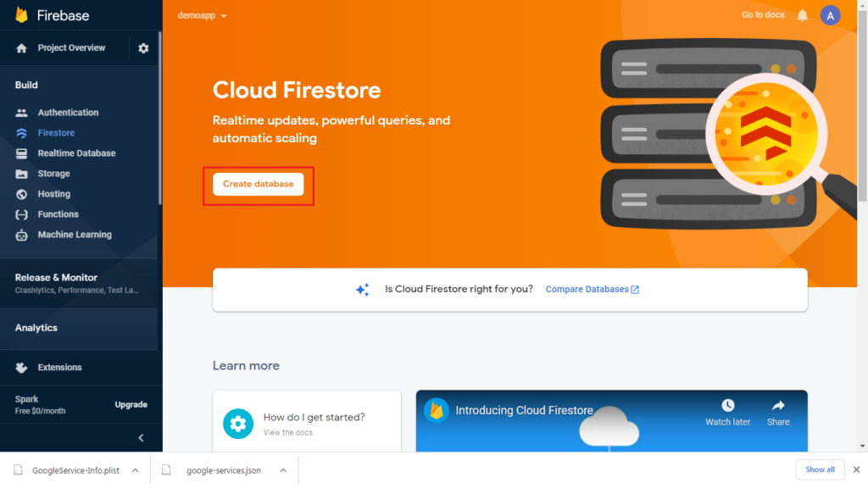Click the Storage folder icon
Viewport: 868px width, 488px height.
tap(21, 174)
